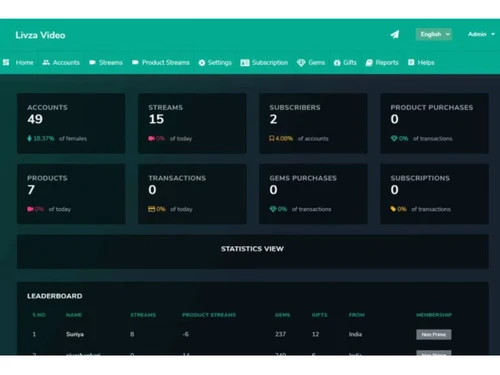The width and height of the screenshot is (500, 375).
Task: Click the Gems Purchases card title
Action: [303, 178]
